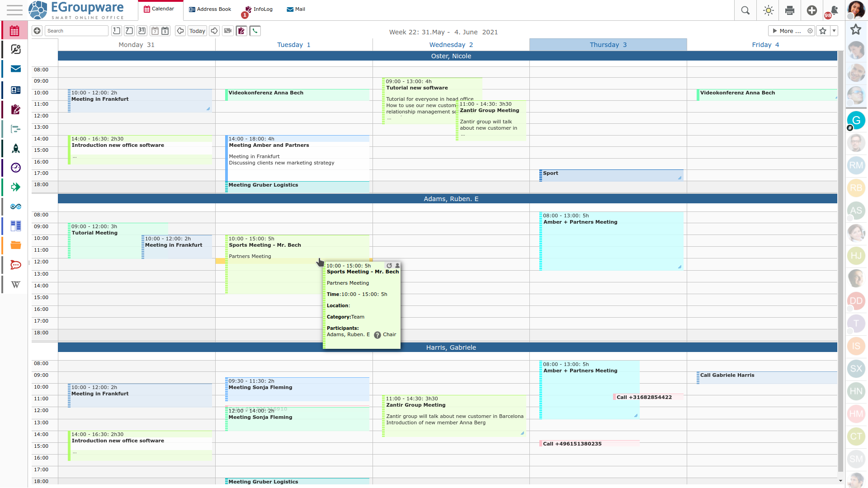Expand the More… actions menu
This screenshot has width=868, height=488.
click(x=787, y=31)
